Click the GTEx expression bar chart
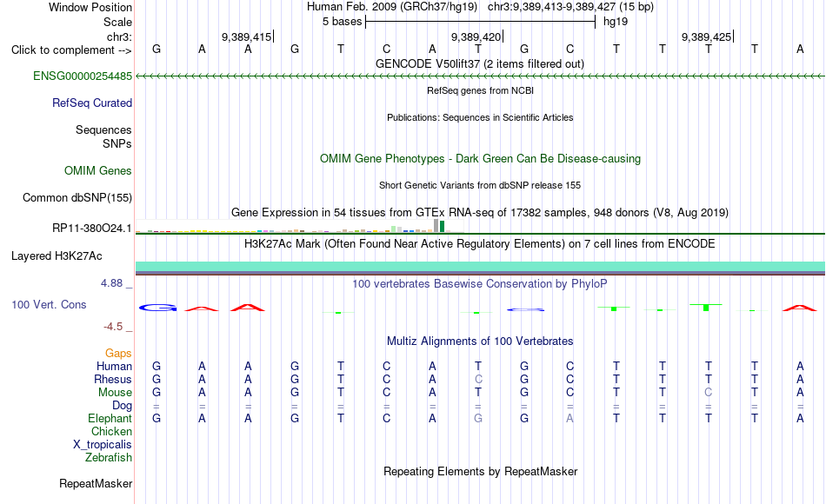The image size is (826, 504). click(300, 227)
